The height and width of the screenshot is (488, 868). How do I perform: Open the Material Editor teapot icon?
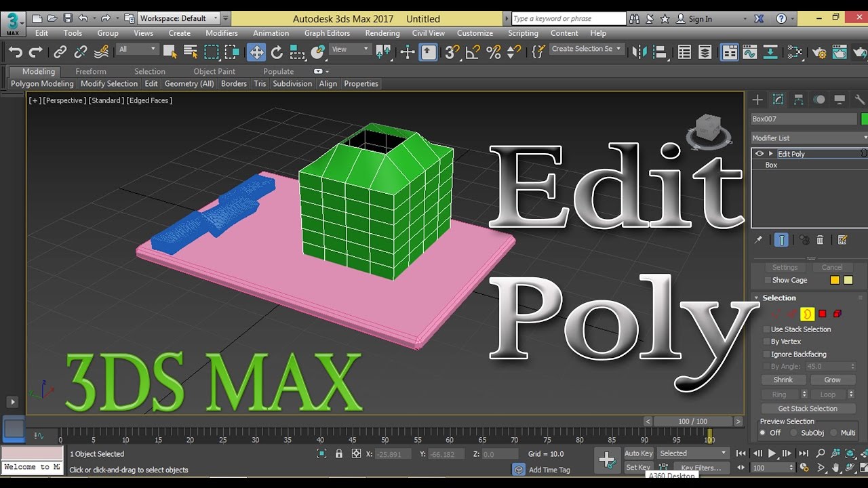(x=819, y=52)
